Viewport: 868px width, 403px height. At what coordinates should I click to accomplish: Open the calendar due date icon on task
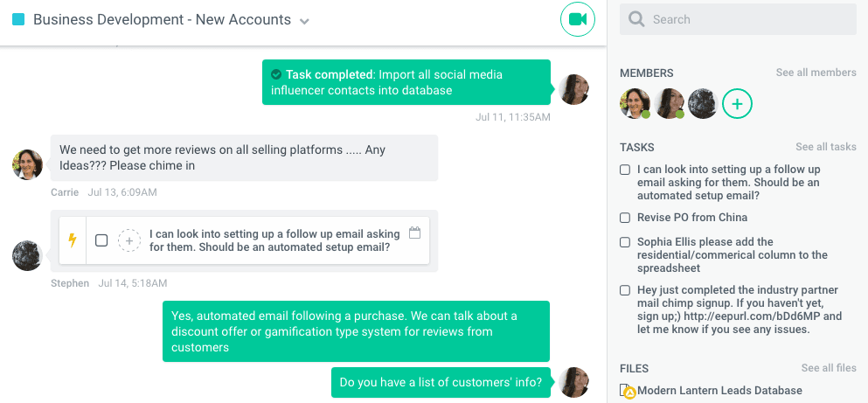click(x=415, y=233)
